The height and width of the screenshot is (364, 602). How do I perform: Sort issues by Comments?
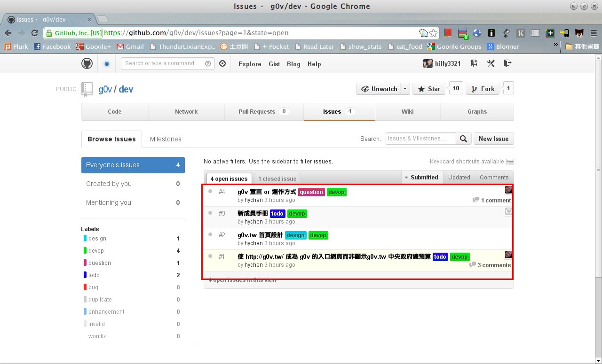click(494, 177)
